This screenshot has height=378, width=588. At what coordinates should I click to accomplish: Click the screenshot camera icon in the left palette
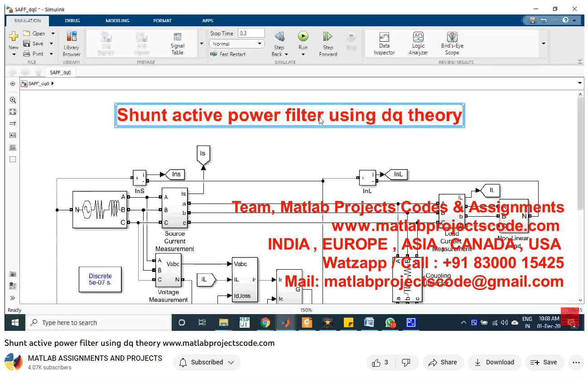tap(13, 274)
